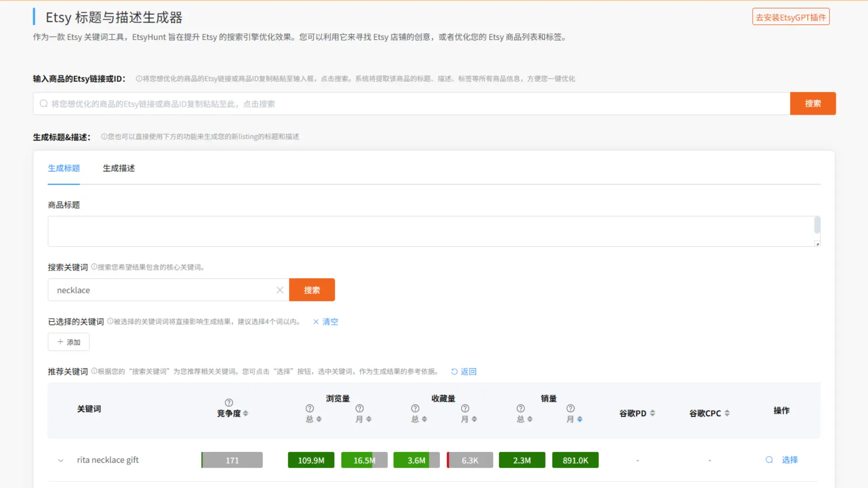Image resolution: width=868 pixels, height=488 pixels.
Task: Click the orange 搜索 button beside necklace
Action: click(312, 290)
